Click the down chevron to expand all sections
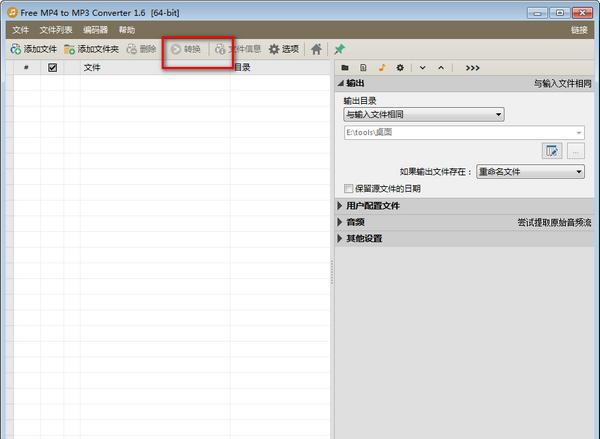The image size is (600, 439). (x=422, y=68)
